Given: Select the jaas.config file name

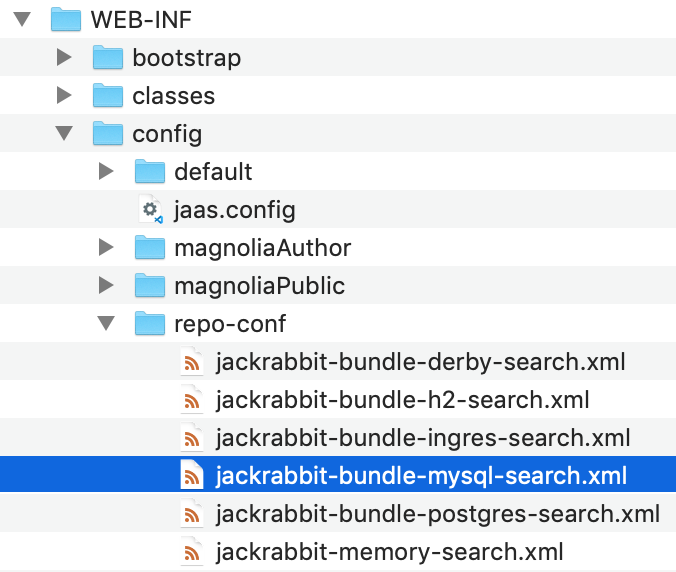Looking at the screenshot, I should [235, 210].
